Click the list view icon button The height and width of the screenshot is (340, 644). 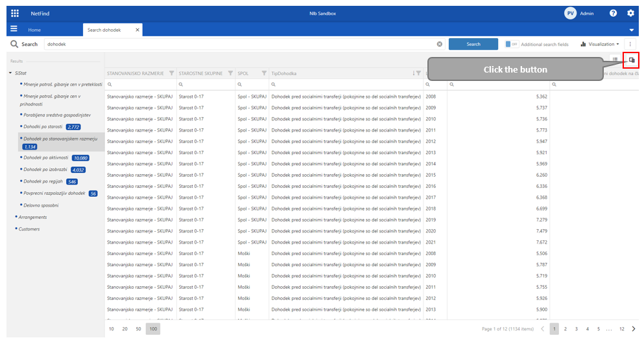[x=615, y=60]
